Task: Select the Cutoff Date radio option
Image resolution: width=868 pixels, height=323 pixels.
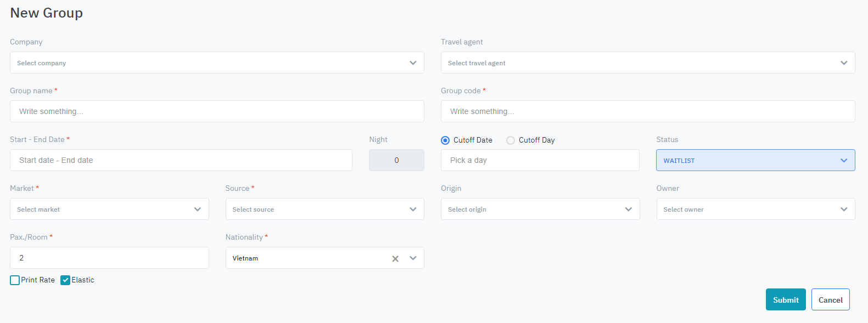Action: tap(445, 140)
